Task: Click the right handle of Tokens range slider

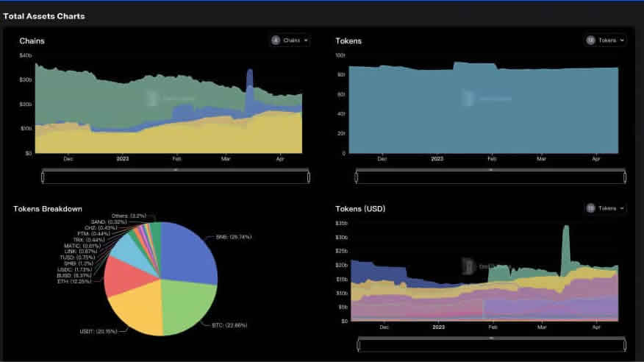Action: point(624,177)
